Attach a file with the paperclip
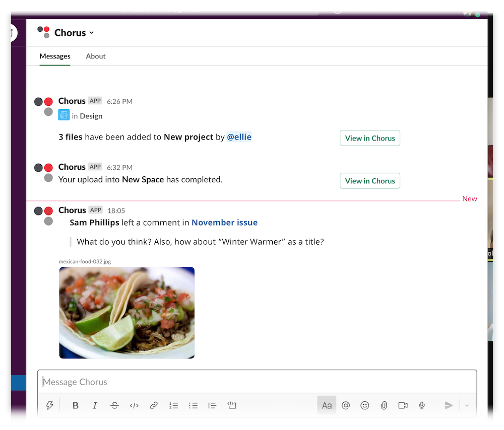 [x=384, y=406]
